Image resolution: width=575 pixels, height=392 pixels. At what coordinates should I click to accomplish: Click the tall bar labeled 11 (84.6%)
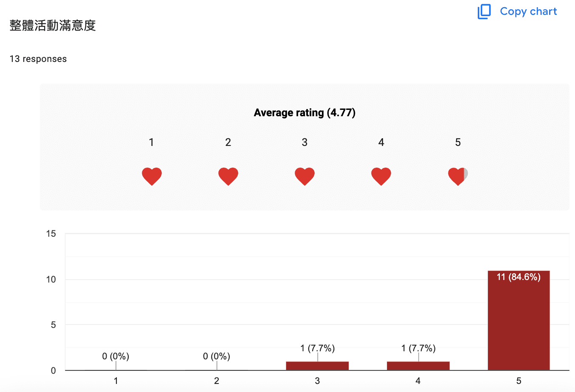519,320
